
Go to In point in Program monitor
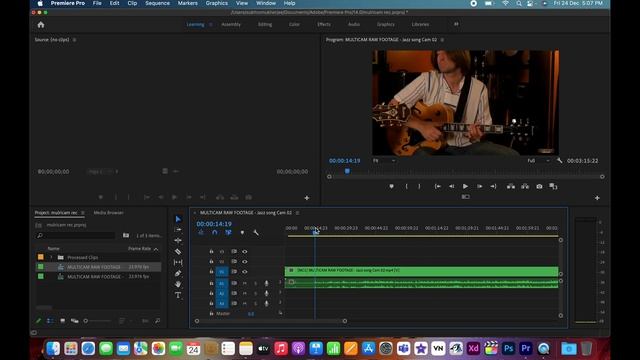438,186
